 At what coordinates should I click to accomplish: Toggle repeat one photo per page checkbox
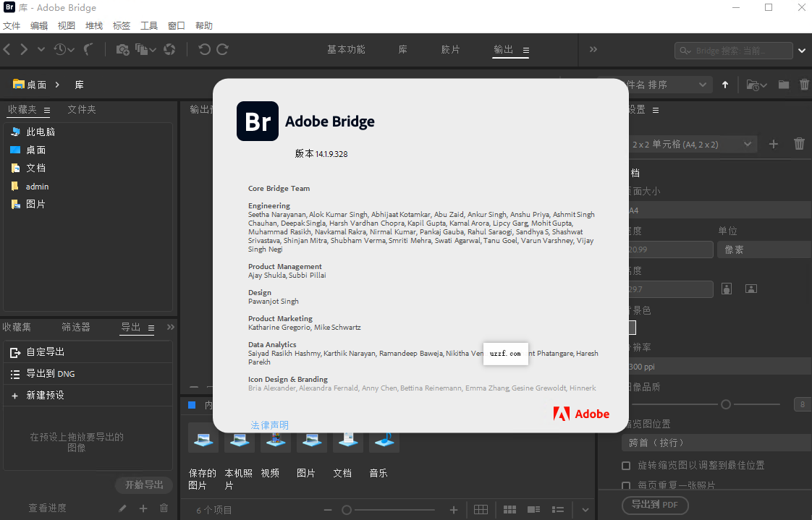click(627, 485)
